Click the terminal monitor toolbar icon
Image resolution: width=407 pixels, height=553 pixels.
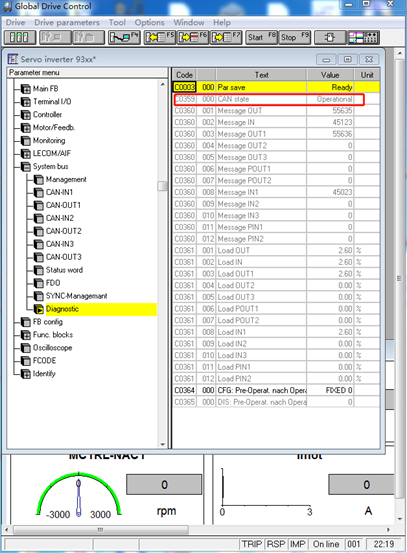coord(363,37)
